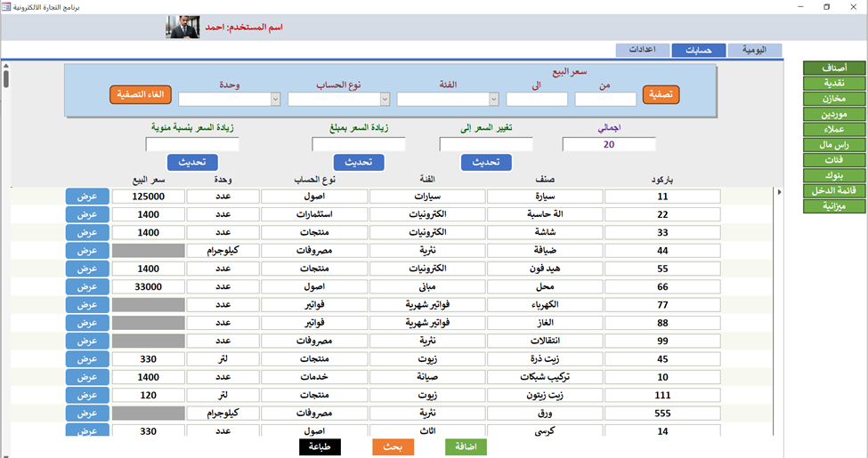868x458 pixels.
Task: Click the record selector arrow beside the table
Action: [x=779, y=192]
